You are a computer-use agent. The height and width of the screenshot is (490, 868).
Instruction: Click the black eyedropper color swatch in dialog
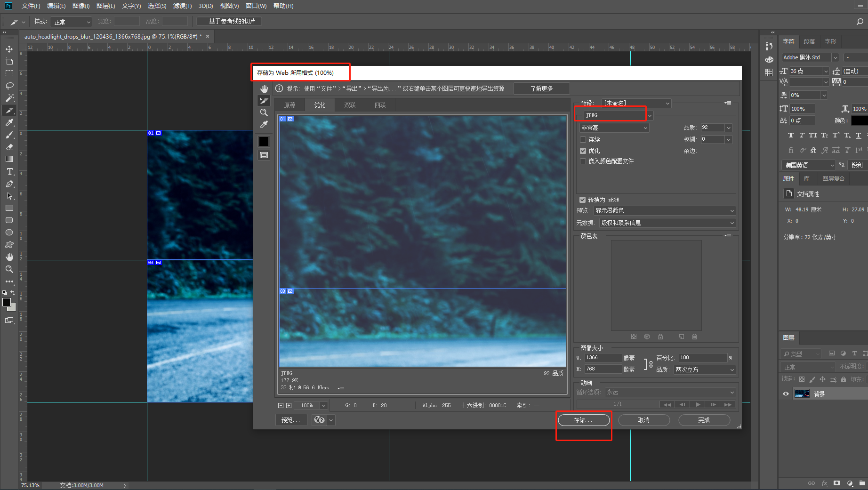264,141
